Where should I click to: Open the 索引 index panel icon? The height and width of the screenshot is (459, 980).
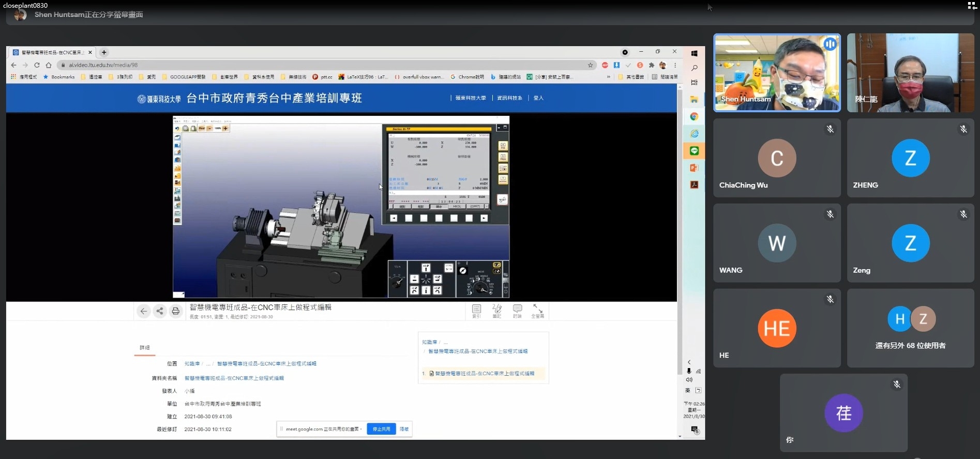(x=476, y=311)
